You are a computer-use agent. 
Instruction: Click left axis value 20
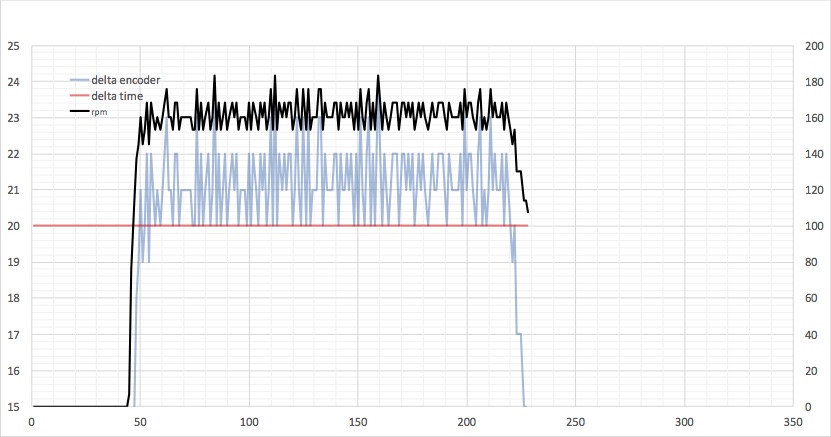(13, 226)
